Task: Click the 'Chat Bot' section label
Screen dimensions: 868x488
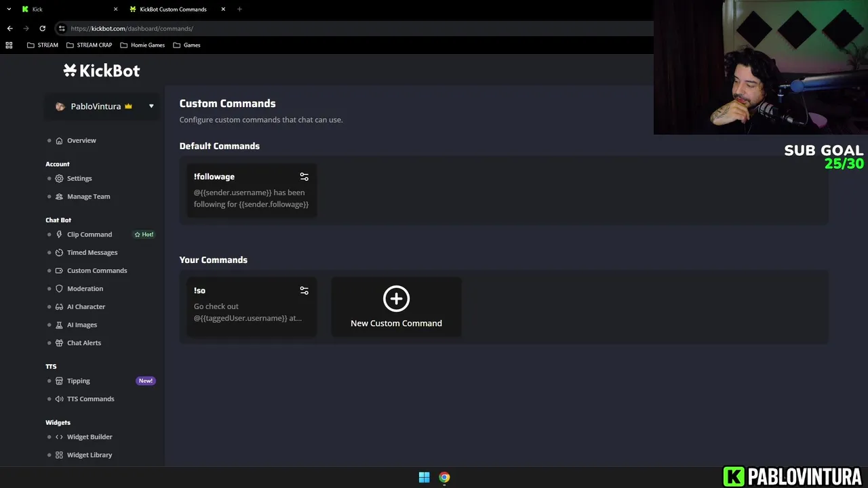Action: pos(58,220)
